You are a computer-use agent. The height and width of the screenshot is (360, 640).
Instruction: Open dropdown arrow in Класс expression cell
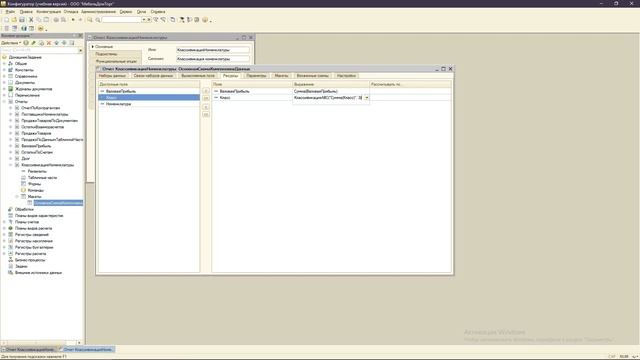pyautogui.click(x=367, y=98)
